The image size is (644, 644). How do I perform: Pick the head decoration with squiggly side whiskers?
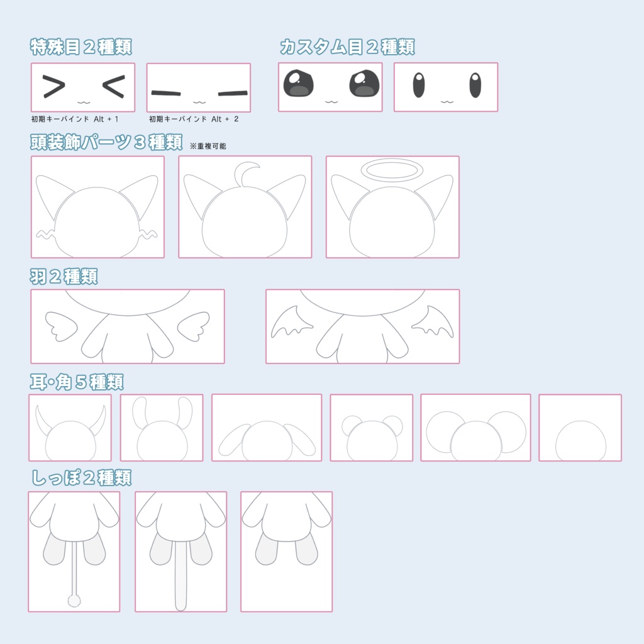[97, 207]
